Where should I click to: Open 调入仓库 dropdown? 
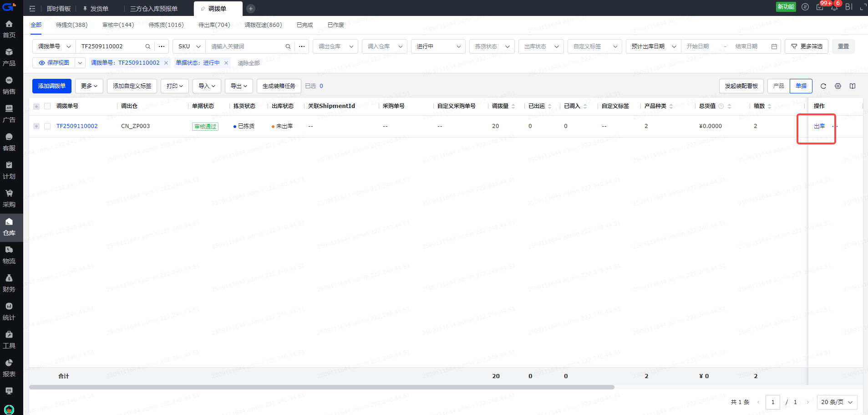coord(385,46)
